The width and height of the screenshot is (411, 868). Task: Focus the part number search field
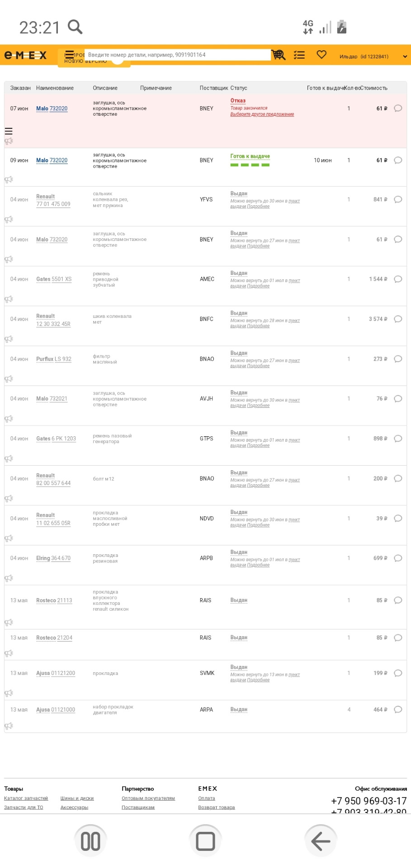click(177, 55)
